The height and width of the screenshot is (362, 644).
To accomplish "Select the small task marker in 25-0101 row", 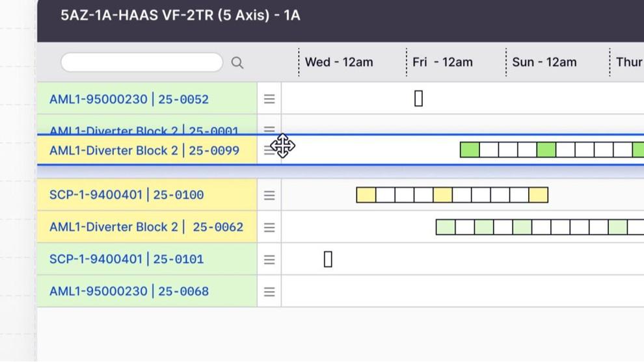I will tap(328, 259).
